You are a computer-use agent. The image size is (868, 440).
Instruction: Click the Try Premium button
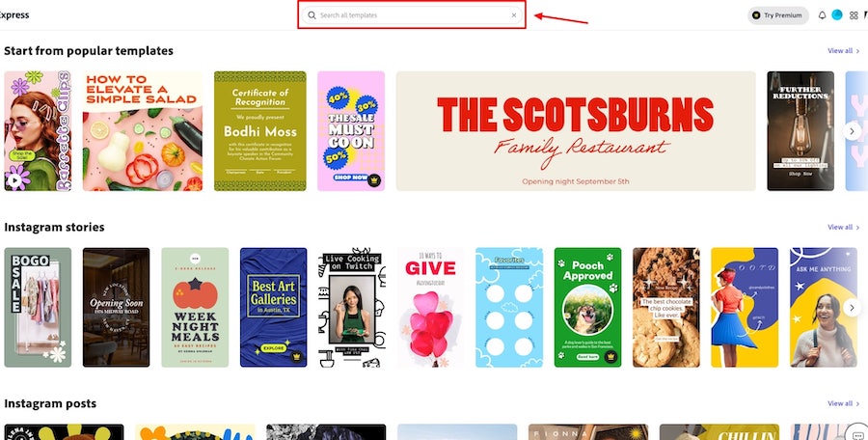coord(777,15)
